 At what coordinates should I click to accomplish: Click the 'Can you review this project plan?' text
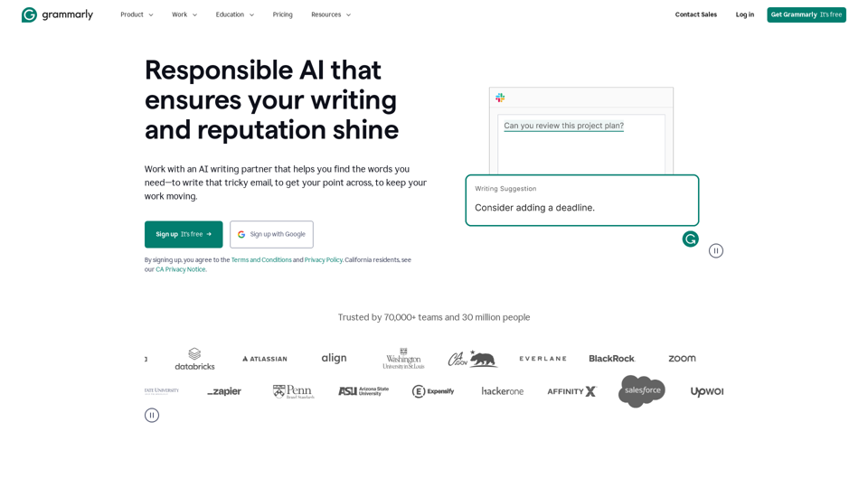563,126
